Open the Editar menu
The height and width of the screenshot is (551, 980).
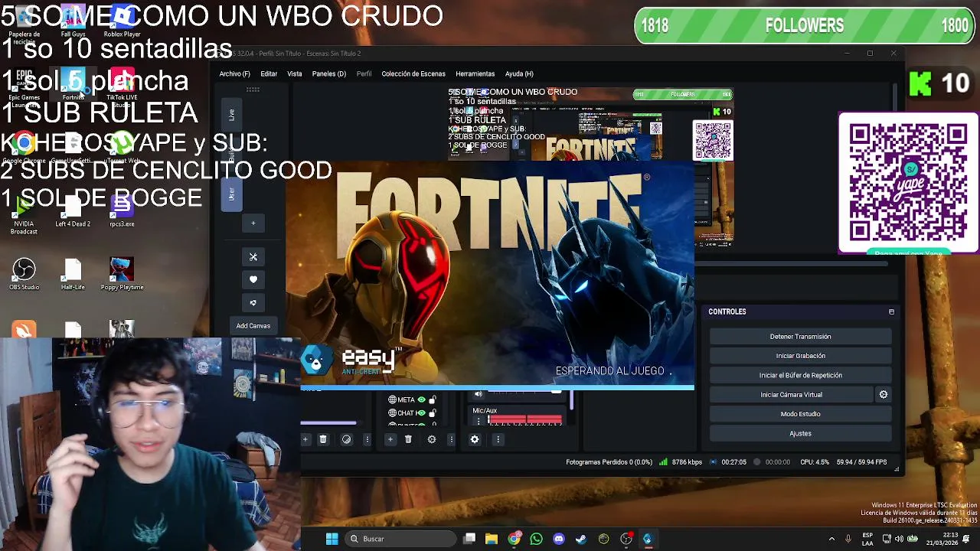tap(269, 74)
